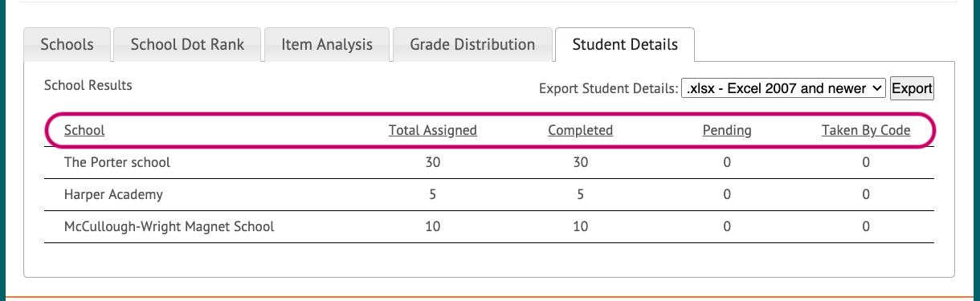Click the School Results heading
The image size is (980, 301).
point(88,85)
